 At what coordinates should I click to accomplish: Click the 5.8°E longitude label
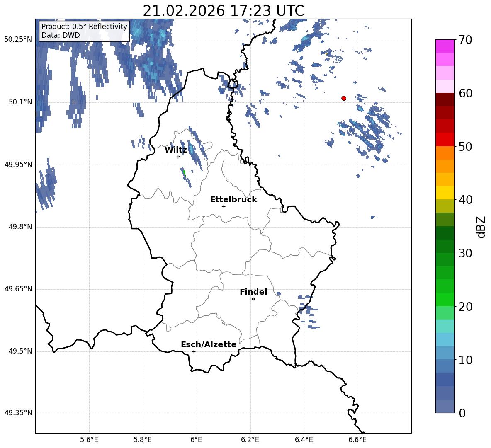pyautogui.click(x=143, y=440)
